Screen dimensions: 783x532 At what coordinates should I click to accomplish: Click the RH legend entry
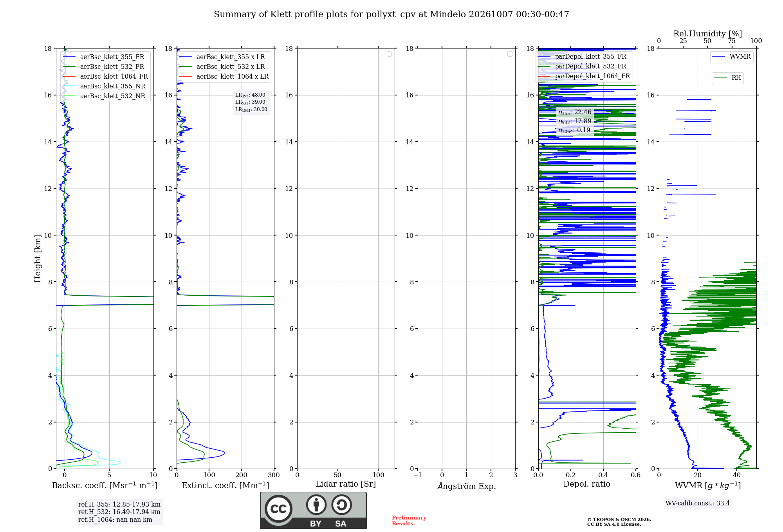(x=727, y=78)
